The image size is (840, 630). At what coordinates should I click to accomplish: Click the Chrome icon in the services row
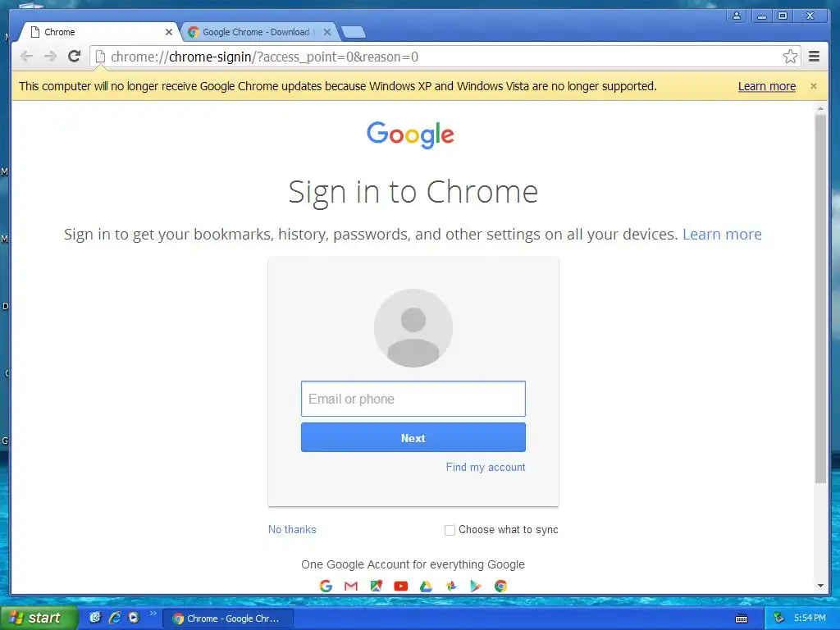tap(501, 586)
